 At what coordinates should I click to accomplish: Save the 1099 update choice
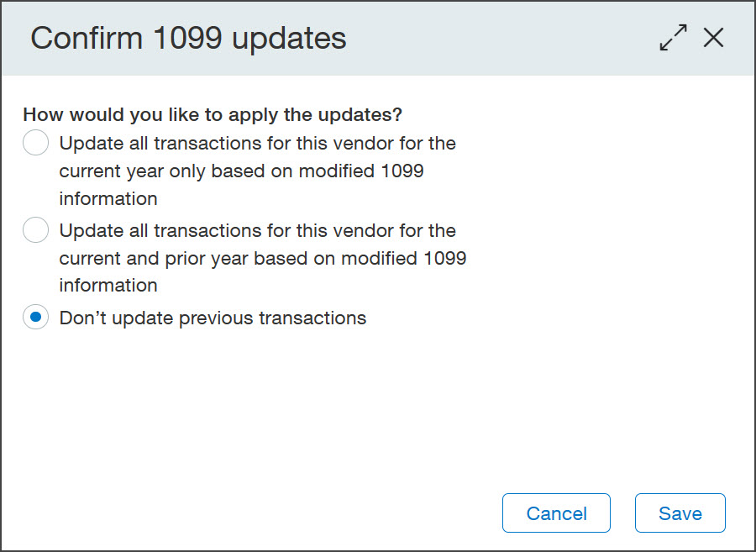click(680, 513)
